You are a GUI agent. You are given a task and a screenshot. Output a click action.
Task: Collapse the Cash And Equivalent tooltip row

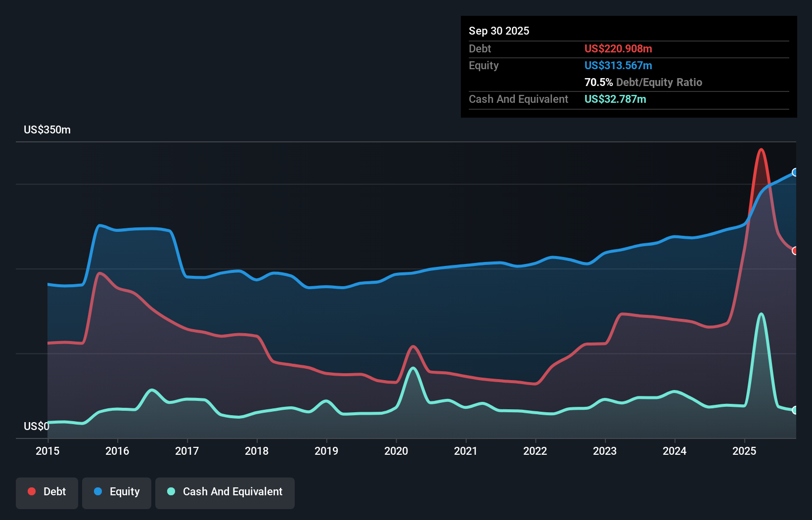tap(518, 99)
